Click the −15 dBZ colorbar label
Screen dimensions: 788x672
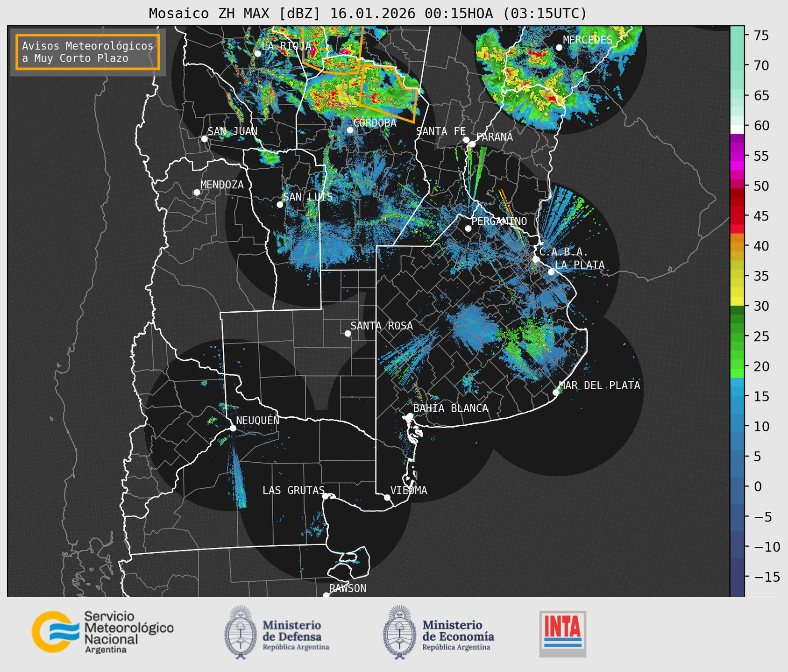[x=767, y=577]
